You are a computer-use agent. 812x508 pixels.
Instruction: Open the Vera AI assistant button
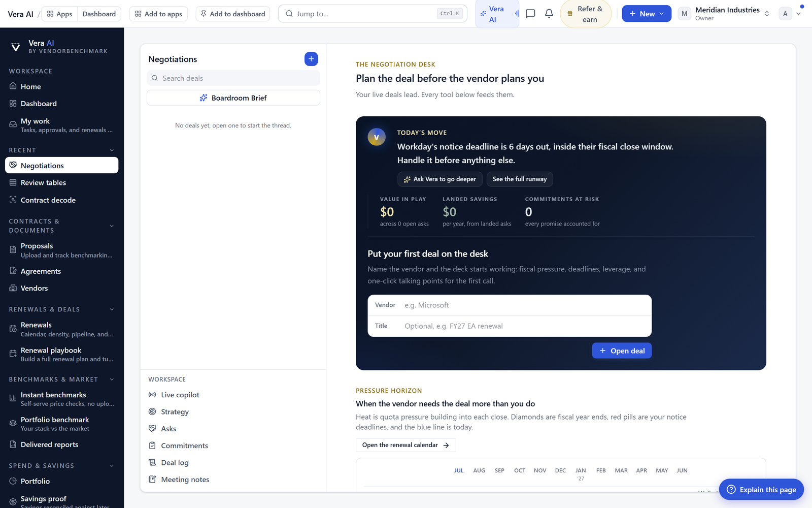pos(497,14)
